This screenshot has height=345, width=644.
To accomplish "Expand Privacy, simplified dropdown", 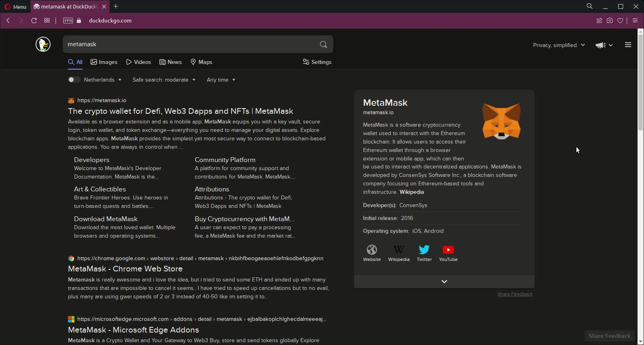I will coord(559,45).
